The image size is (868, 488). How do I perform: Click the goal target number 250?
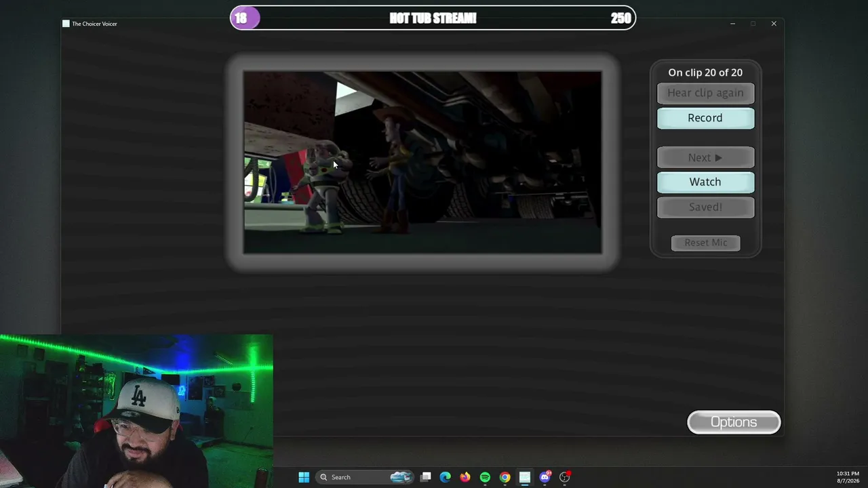click(620, 18)
